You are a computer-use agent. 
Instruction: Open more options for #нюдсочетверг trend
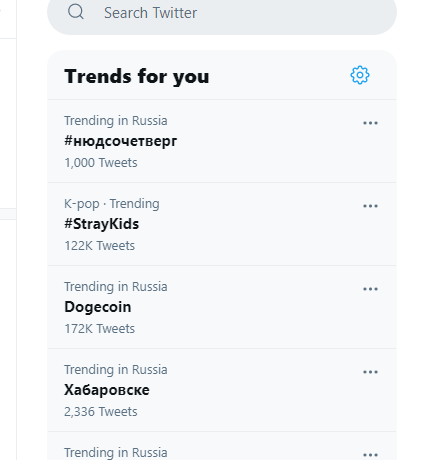point(370,123)
